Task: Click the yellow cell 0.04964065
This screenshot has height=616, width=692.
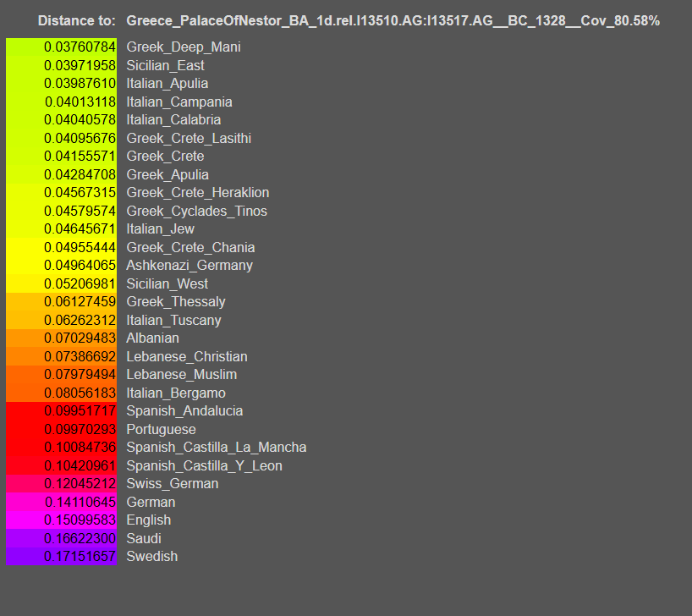Action: pos(62,266)
